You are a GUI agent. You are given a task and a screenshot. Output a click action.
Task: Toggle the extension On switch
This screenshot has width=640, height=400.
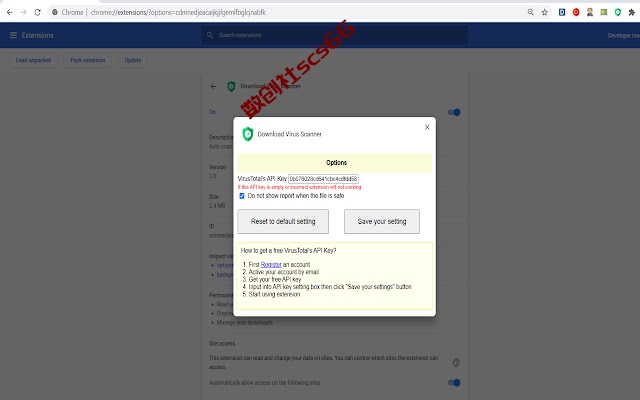pyautogui.click(x=454, y=112)
